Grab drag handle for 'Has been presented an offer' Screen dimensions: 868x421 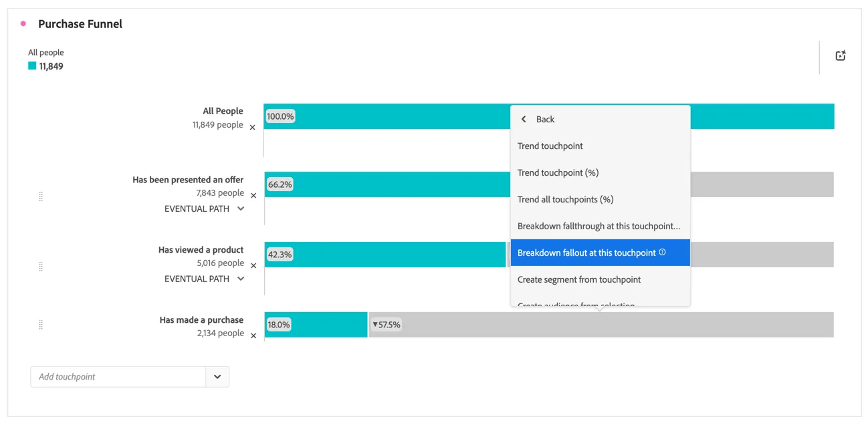(x=41, y=196)
